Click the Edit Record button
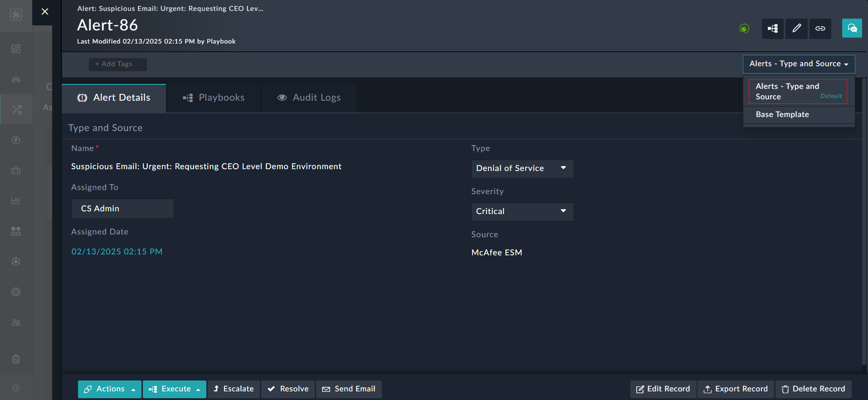The height and width of the screenshot is (400, 868). [663, 389]
